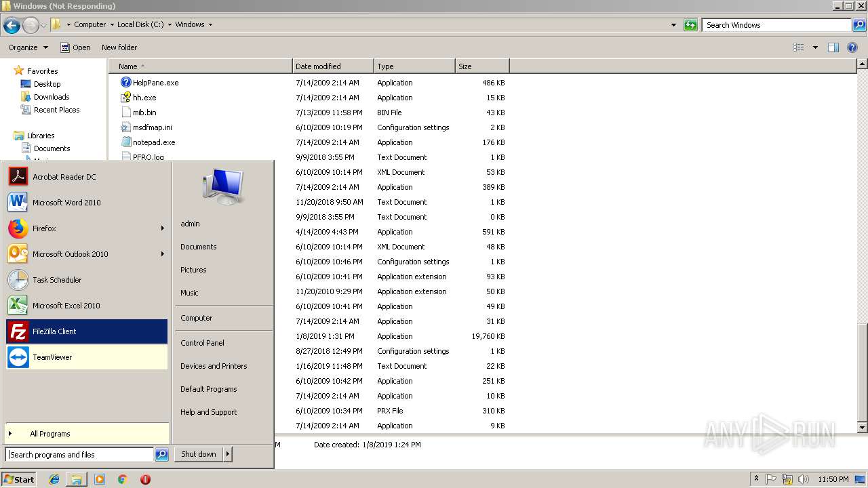This screenshot has height=488, width=868.
Task: Open the red Opera icon on taskbar
Action: [145, 479]
